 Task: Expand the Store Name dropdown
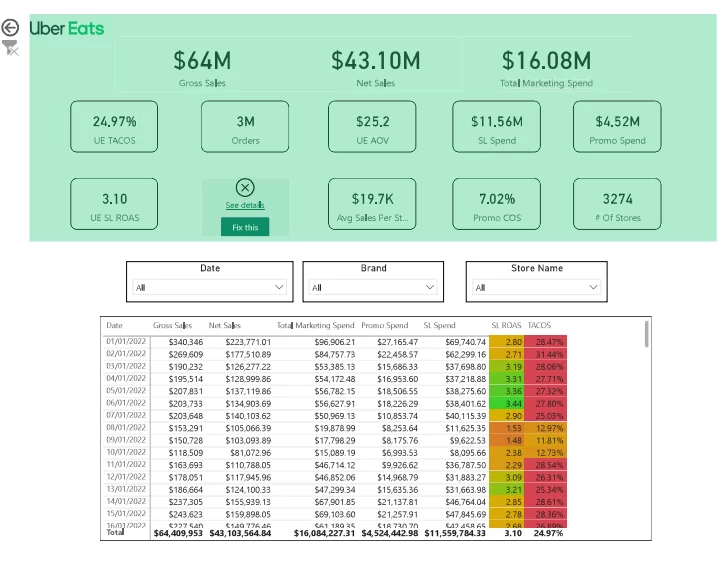(x=537, y=287)
